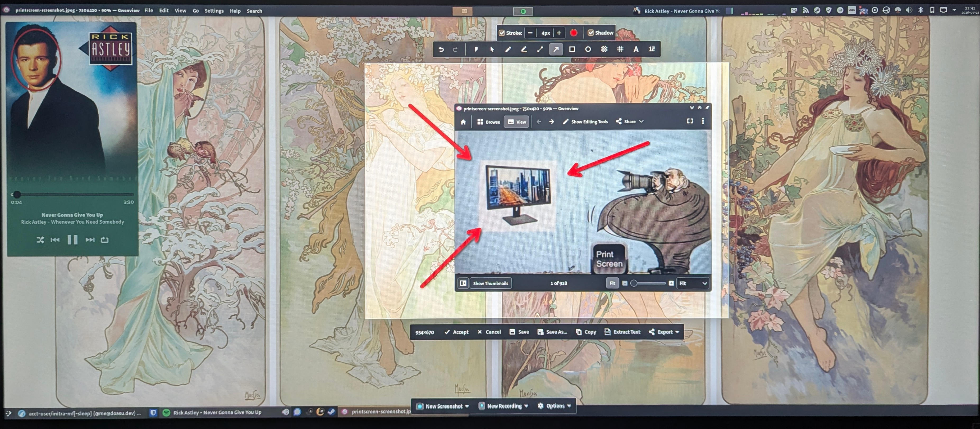Screen dimensions: 980x429
Task: Select the freehand pen tool
Action: pos(508,49)
